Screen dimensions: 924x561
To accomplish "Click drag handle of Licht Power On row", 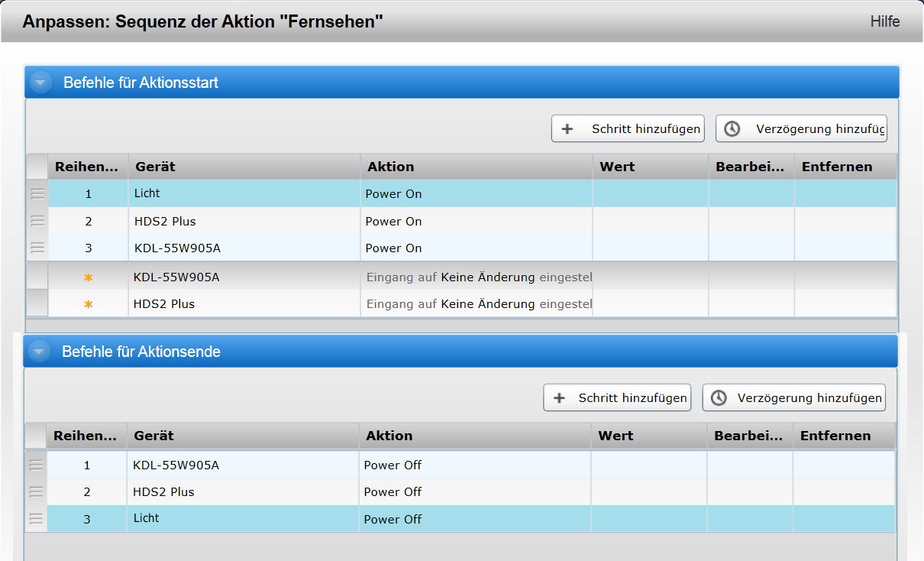I will tap(37, 194).
